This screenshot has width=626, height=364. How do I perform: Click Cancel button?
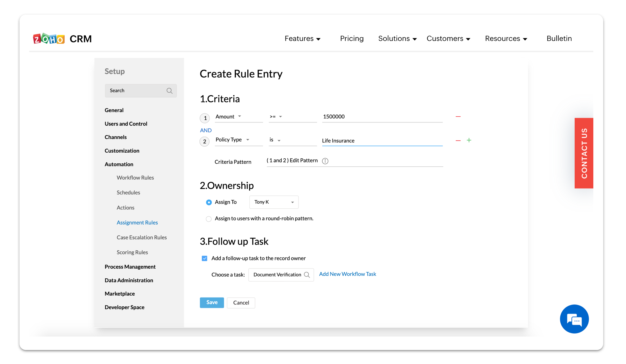pos(241,303)
